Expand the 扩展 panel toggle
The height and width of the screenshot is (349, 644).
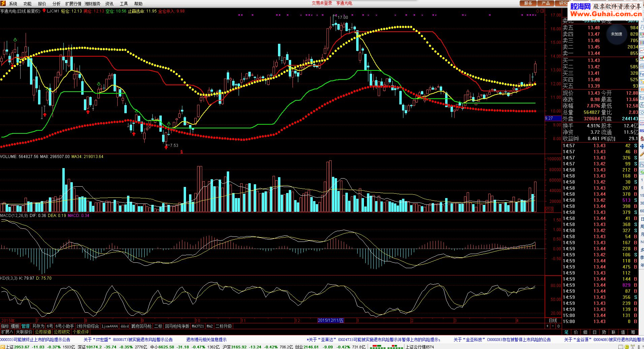pyautogui.click(x=7, y=332)
